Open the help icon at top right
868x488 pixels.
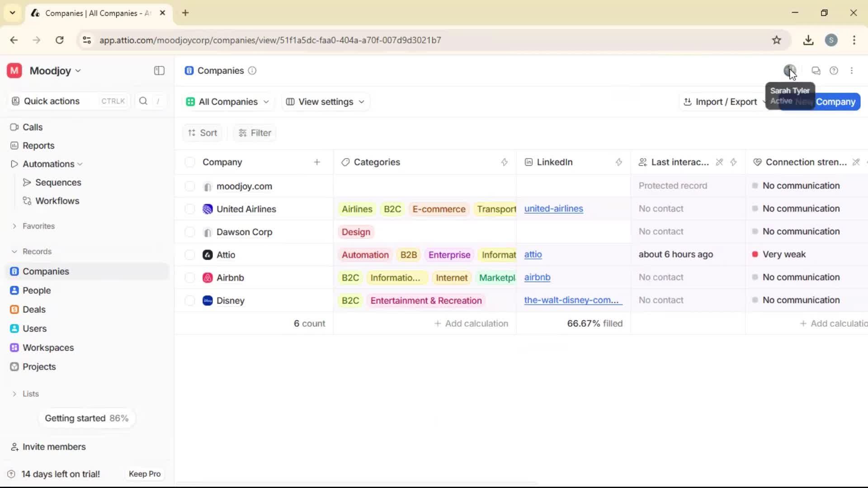coord(834,70)
